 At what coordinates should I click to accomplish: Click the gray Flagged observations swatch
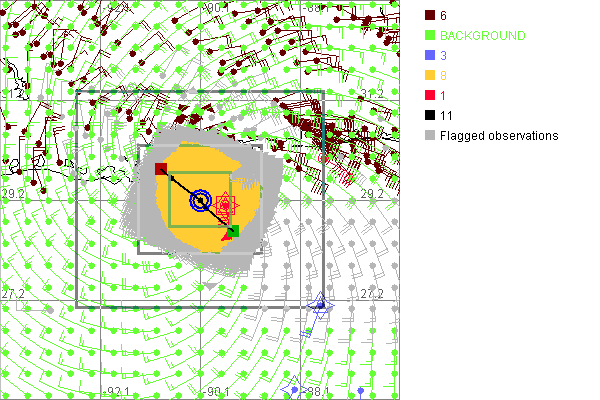(x=429, y=136)
